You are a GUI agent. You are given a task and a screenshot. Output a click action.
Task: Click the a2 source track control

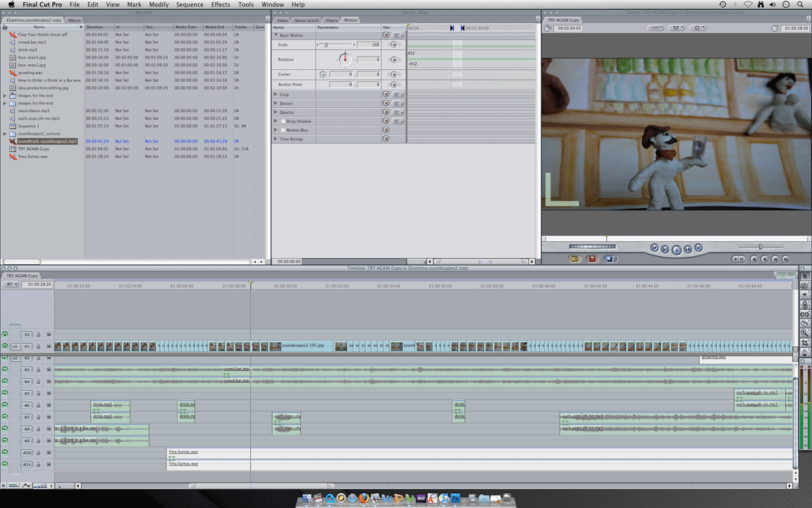coord(15,358)
